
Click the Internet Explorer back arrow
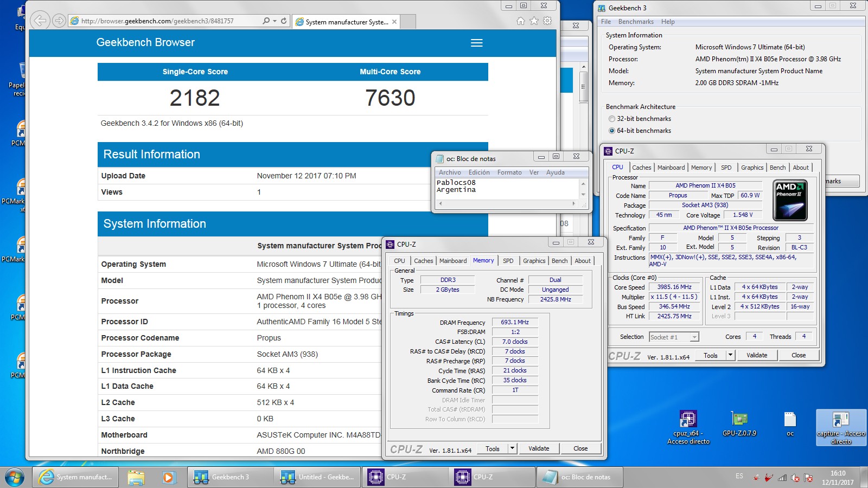point(40,21)
